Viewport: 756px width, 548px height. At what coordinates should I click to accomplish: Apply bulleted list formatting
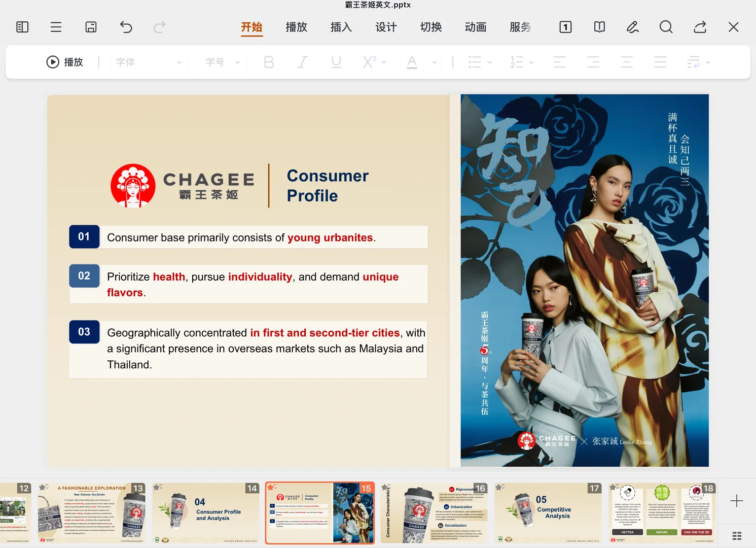coord(475,62)
